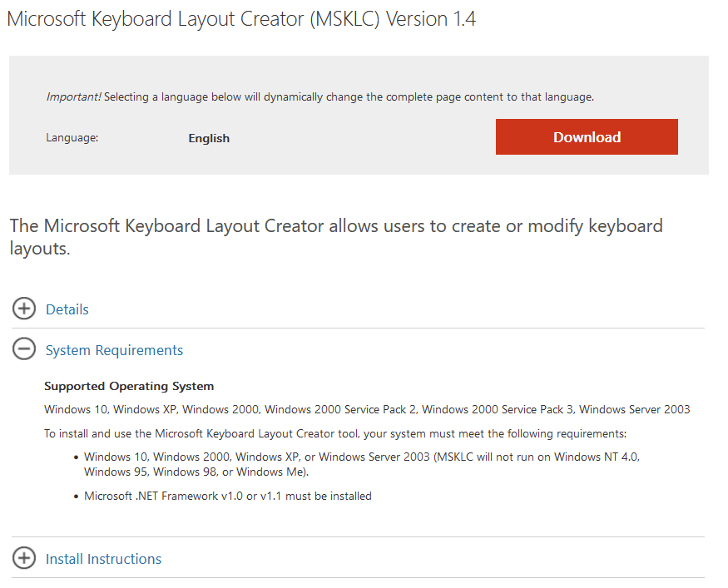Viewport: 728px width, 588px height.
Task: Open the English language selector
Action: [209, 138]
